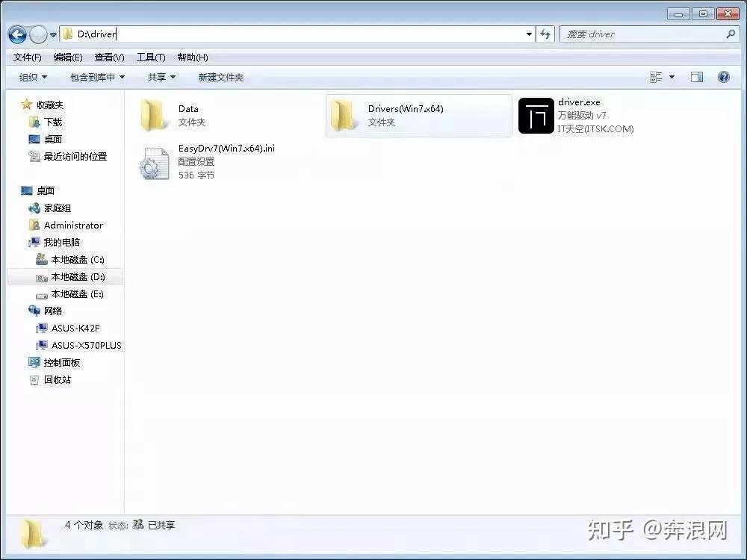This screenshot has height=560, width=747.
Task: Run the driver.exe 万能驱动 v7 program
Action: pos(536,116)
